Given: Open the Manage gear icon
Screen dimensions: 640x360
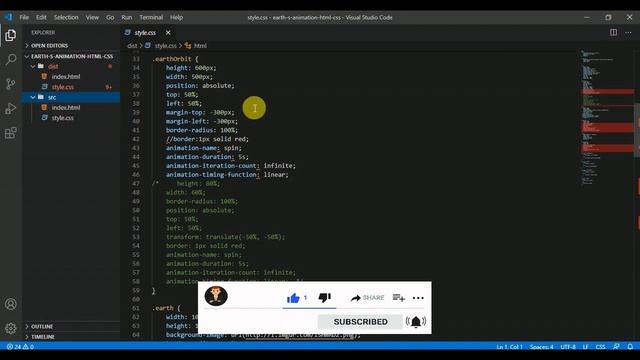Looking at the screenshot, I should coord(11,328).
